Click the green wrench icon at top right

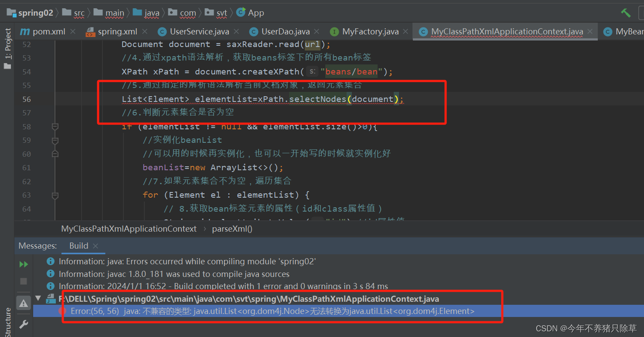coord(626,13)
